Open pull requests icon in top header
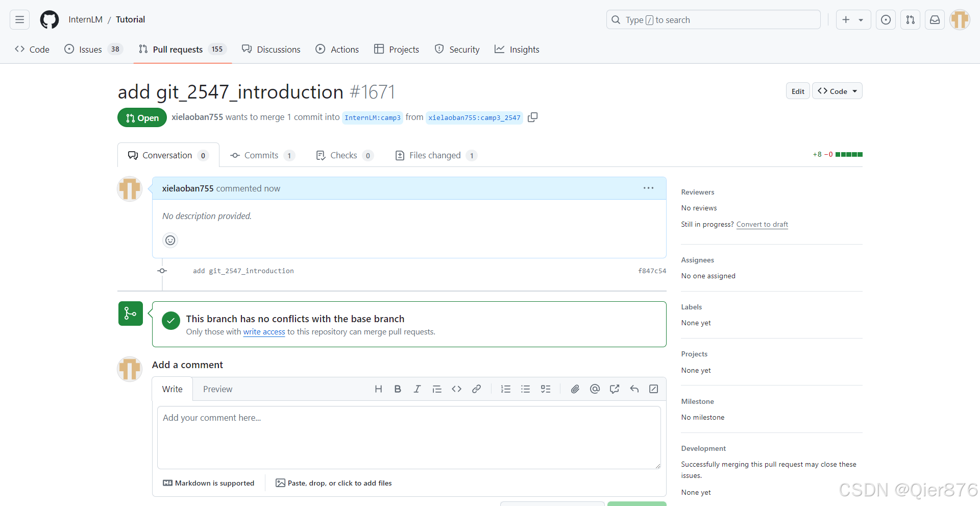 pos(910,19)
